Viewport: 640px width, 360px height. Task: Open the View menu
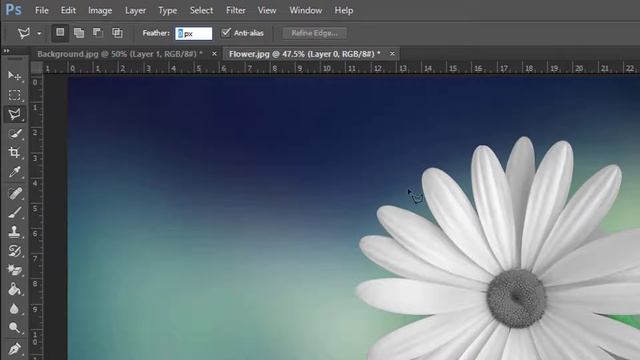point(267,11)
